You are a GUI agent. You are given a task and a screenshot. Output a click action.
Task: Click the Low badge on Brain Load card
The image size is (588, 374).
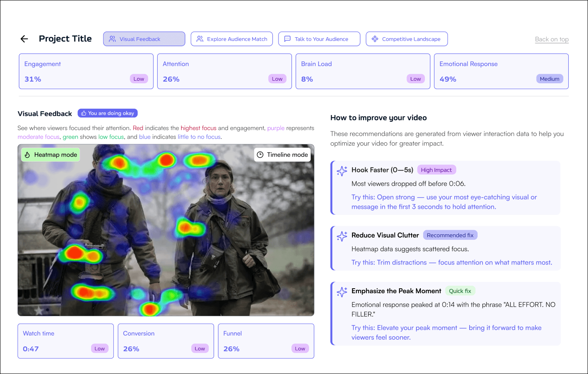coord(416,79)
